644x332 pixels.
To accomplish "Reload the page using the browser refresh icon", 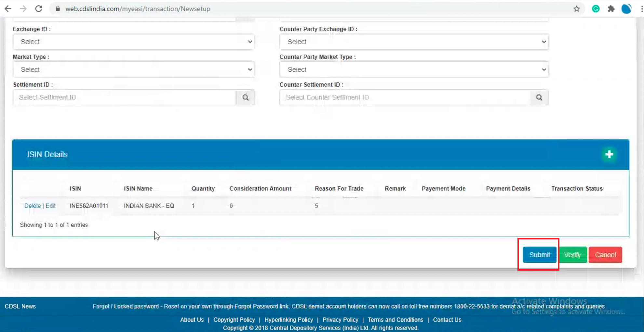I will tap(39, 9).
